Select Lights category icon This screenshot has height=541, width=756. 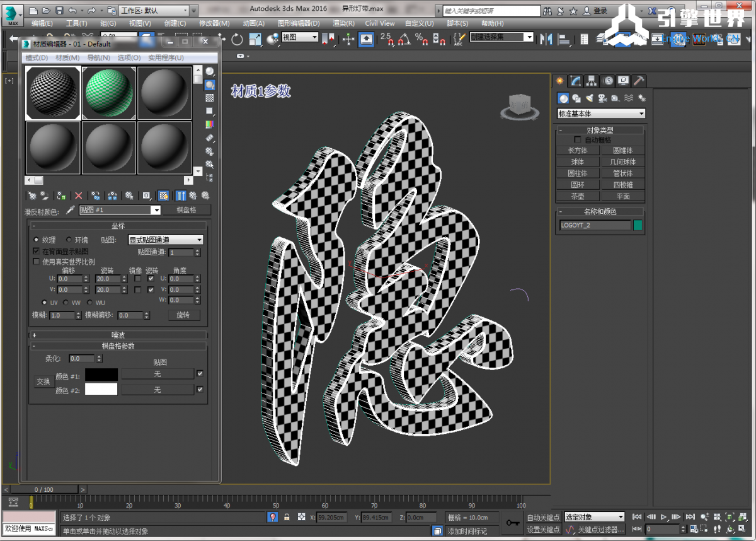tap(590, 98)
